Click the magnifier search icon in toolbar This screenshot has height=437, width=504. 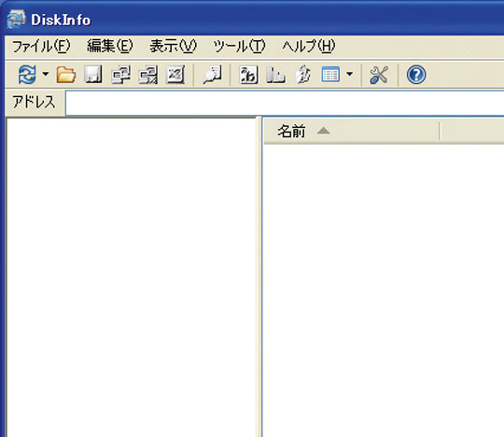212,75
